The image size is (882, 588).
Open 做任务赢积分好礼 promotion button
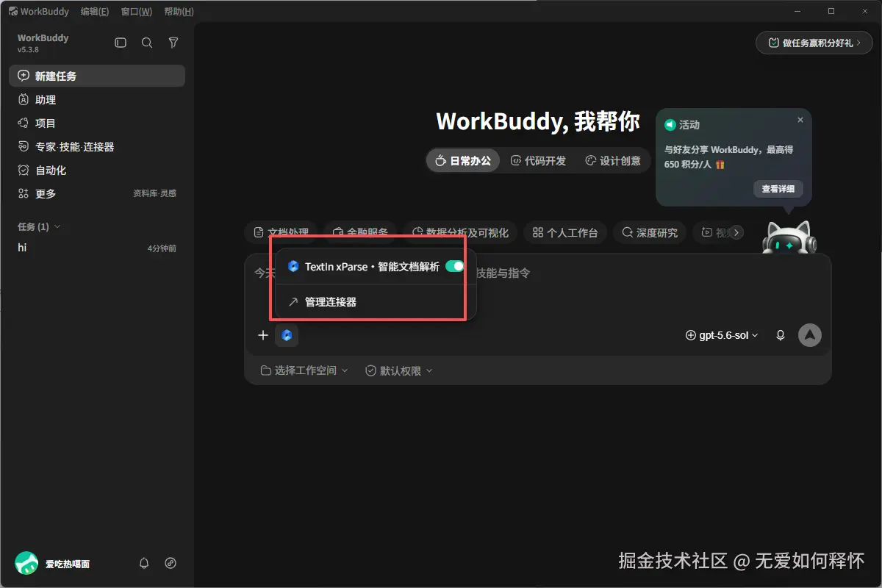coord(814,43)
